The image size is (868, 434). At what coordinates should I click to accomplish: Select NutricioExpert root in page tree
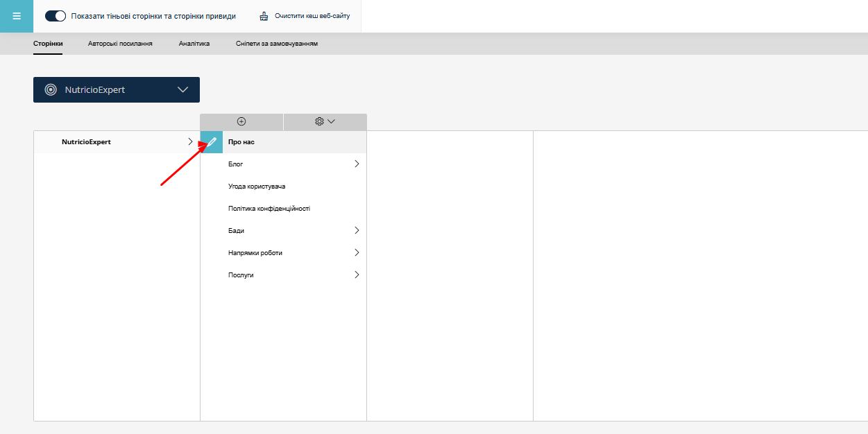(86, 142)
